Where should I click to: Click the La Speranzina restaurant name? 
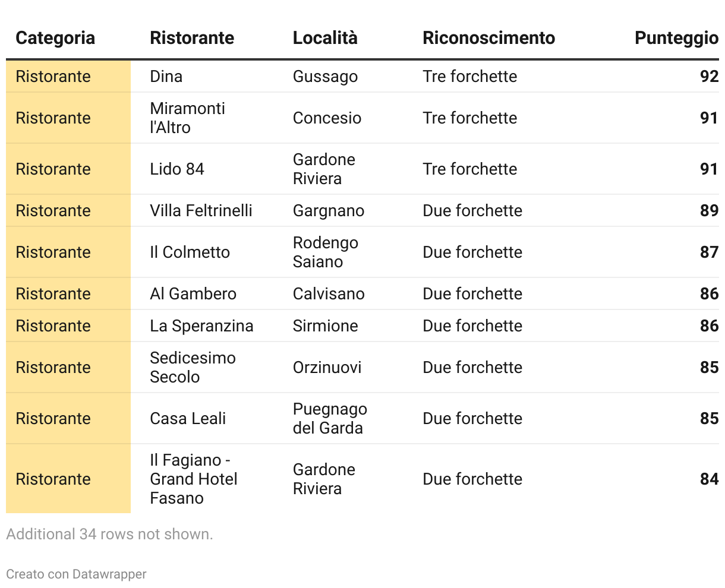[201, 326]
